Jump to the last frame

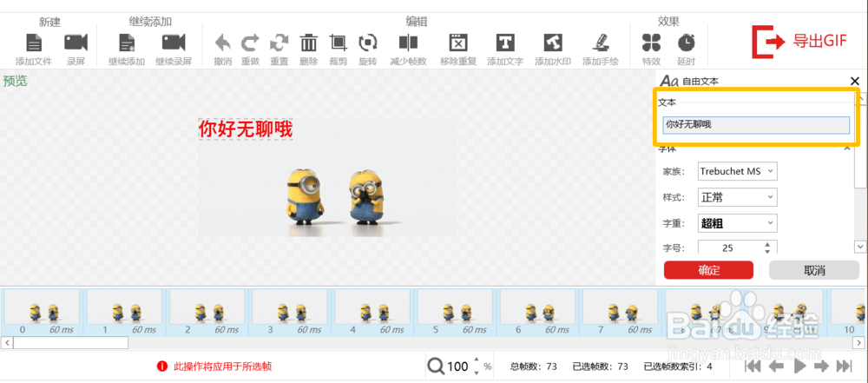[844, 366]
